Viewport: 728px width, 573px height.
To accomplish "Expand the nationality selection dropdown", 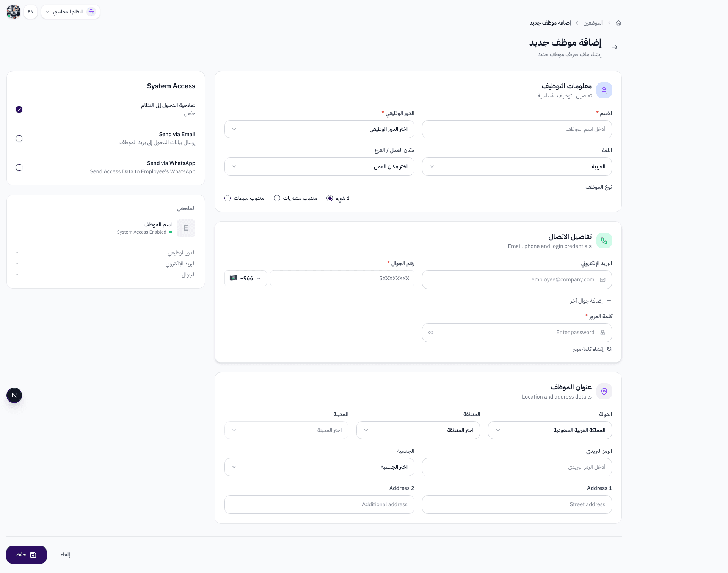I will pos(319,467).
